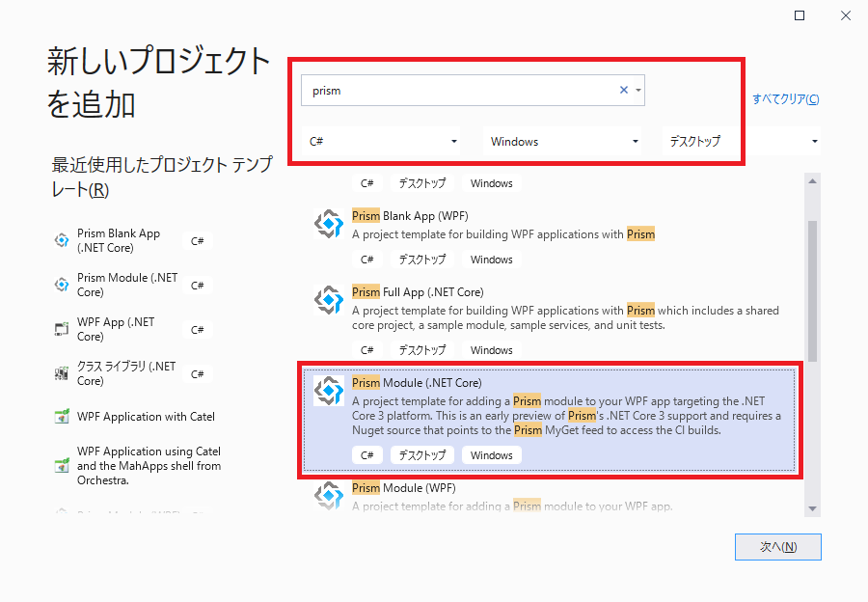Select recent クラス ライブラリ (.NET Core) entry

pyautogui.click(x=133, y=373)
